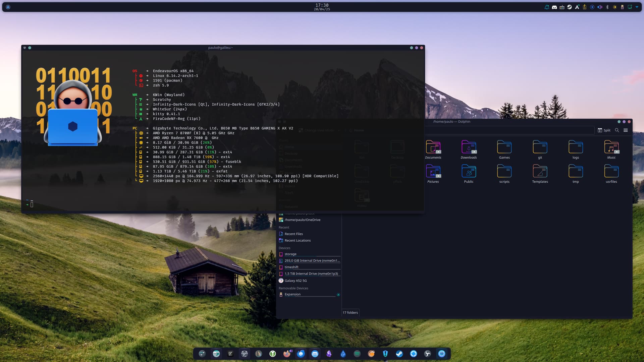Open audio volume icon in system tray
The width and height of the screenshot is (644, 362).
[x=600, y=7]
